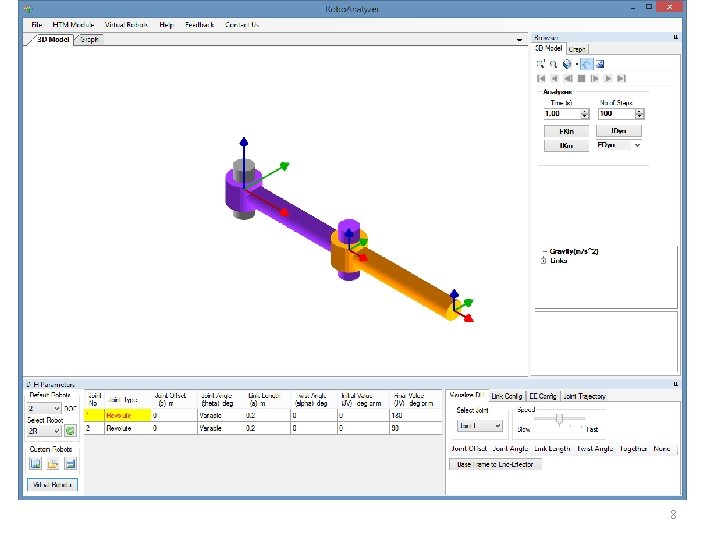Open the EE Config tab
Image resolution: width=720 pixels, height=540 pixels.
point(543,396)
